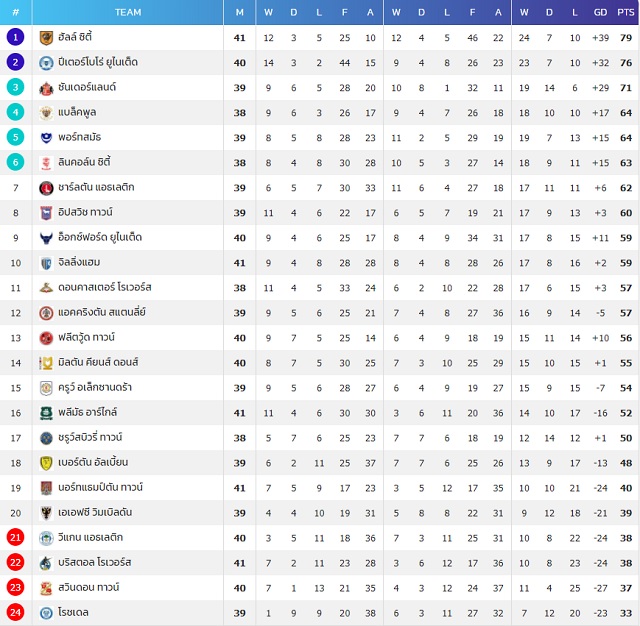Click the Burton Albion yellow crest icon
The width and height of the screenshot is (640, 626).
[46, 463]
